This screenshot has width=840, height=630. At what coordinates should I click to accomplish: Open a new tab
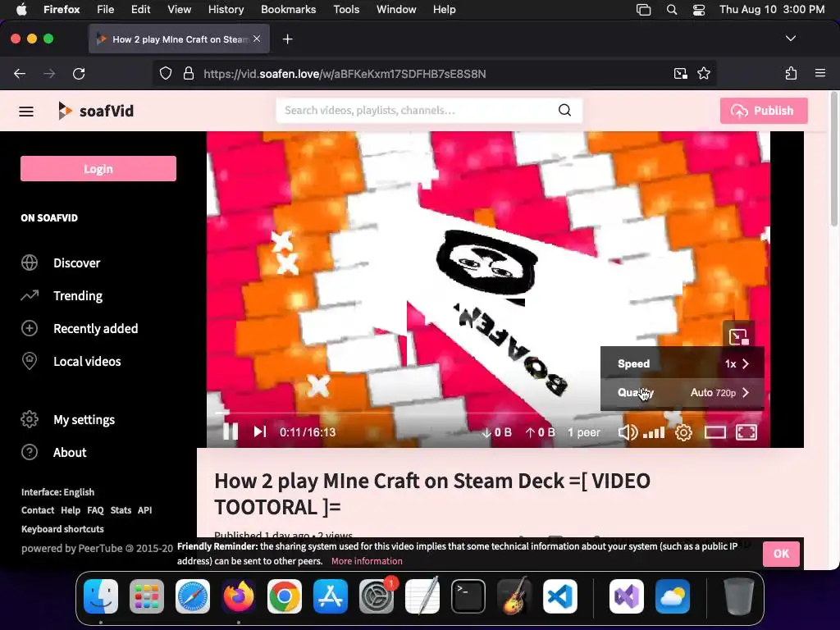288,39
